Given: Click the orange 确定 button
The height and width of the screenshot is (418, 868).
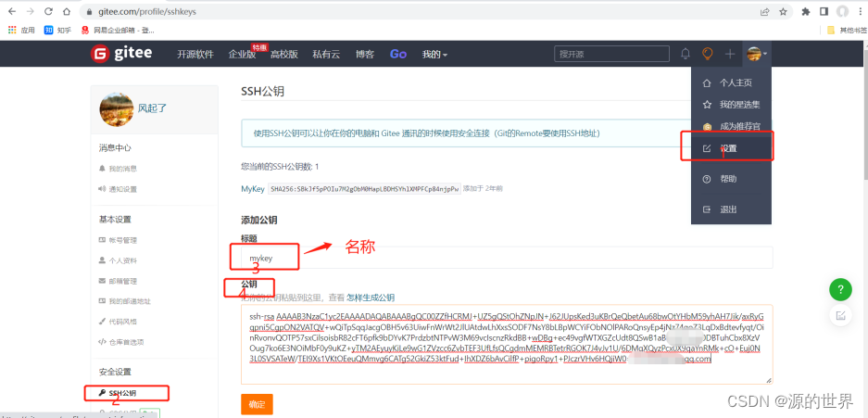Looking at the screenshot, I should pos(257,404).
